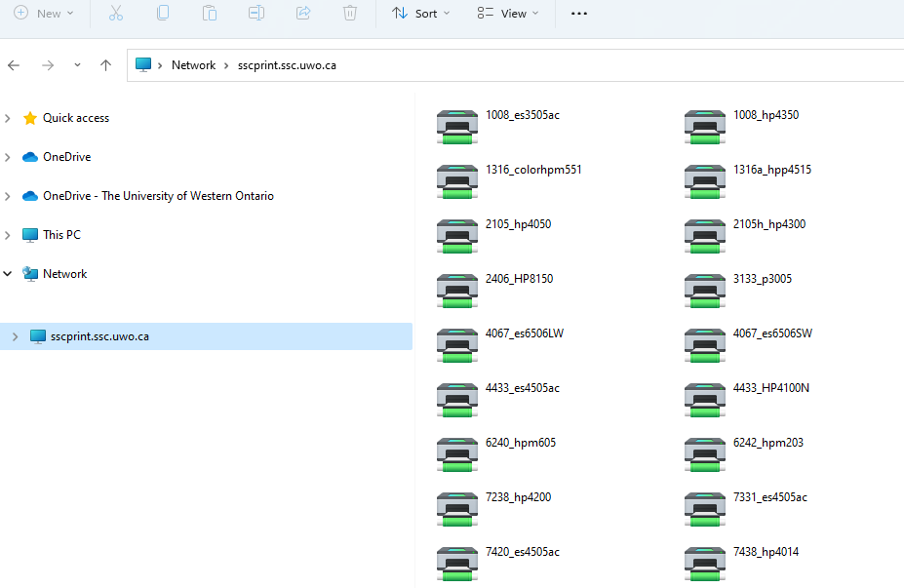Viewport: 904px width, 588px height.
Task: Click the New button
Action: 45,14
